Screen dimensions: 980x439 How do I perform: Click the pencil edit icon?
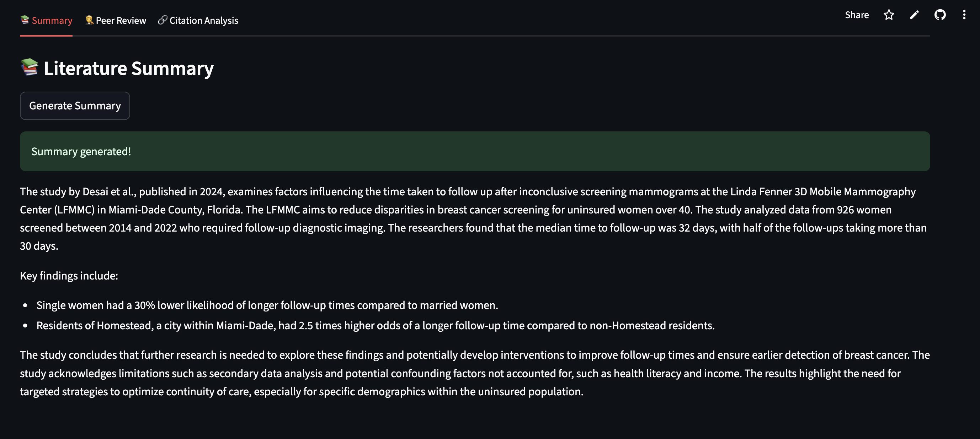tap(915, 15)
